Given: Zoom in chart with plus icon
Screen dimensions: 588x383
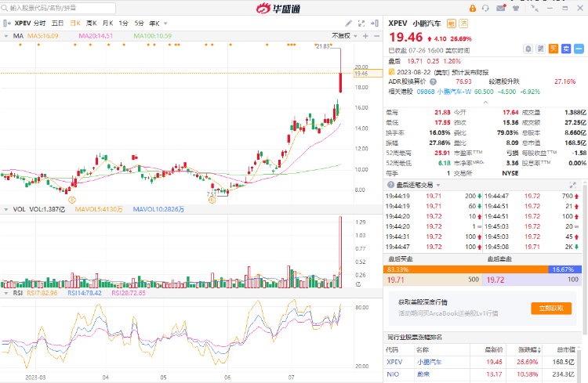Looking at the screenshot, I should pyautogui.click(x=365, y=36).
